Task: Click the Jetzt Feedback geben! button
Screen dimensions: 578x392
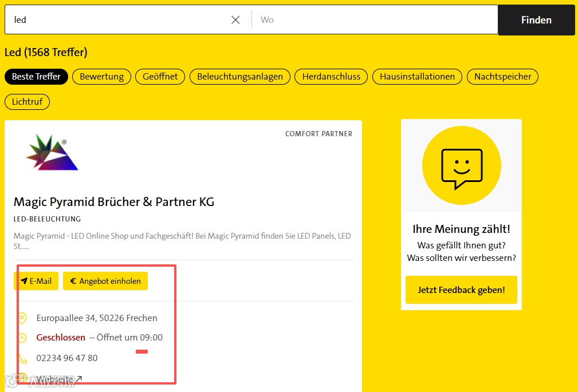Action: click(x=461, y=290)
